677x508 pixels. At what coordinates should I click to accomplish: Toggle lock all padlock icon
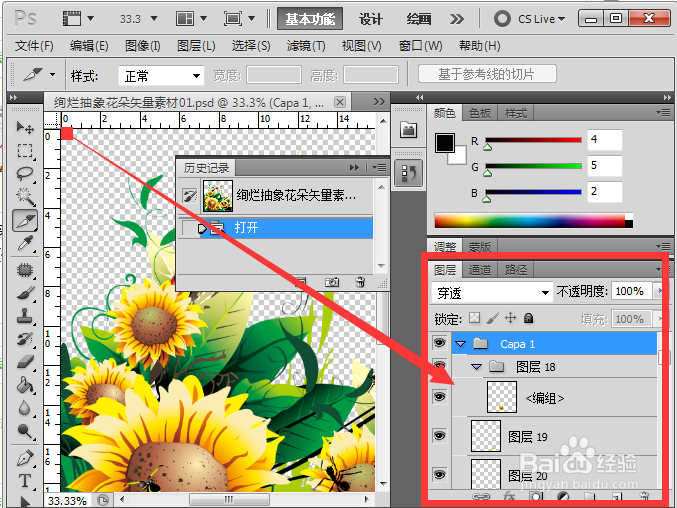528,319
